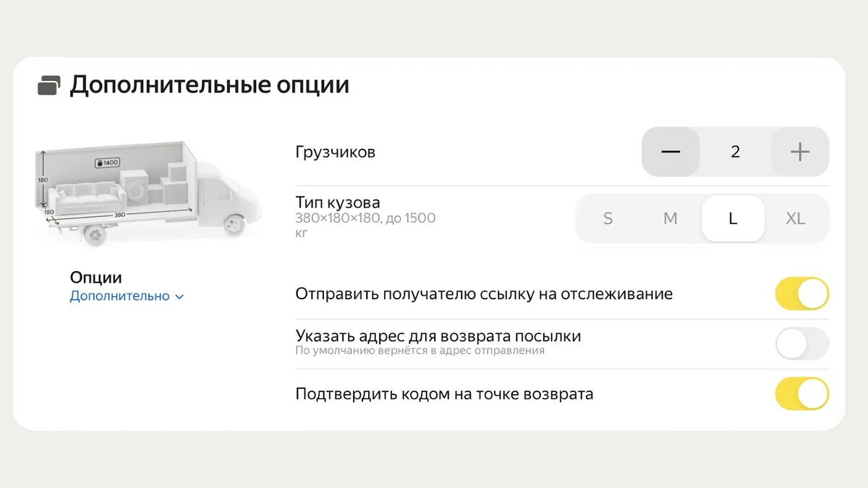Click the stacked cards icon beside header
Image resolution: width=868 pixels, height=488 pixels.
point(48,84)
